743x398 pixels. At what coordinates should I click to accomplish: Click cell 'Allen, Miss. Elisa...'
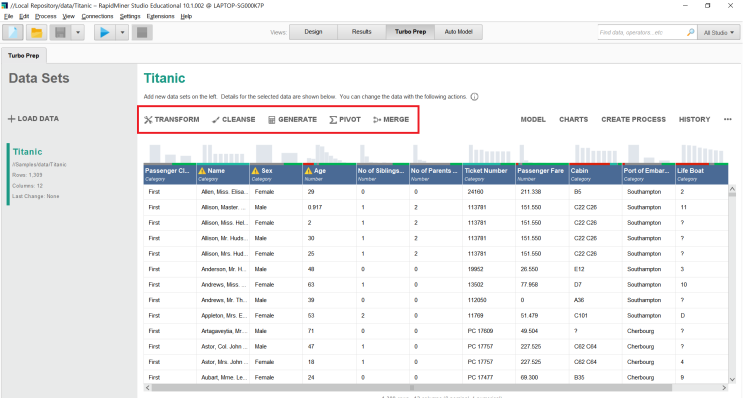point(223,192)
